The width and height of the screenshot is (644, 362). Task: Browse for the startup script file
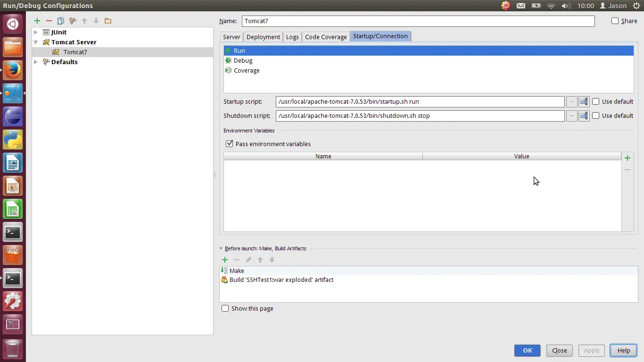click(571, 101)
